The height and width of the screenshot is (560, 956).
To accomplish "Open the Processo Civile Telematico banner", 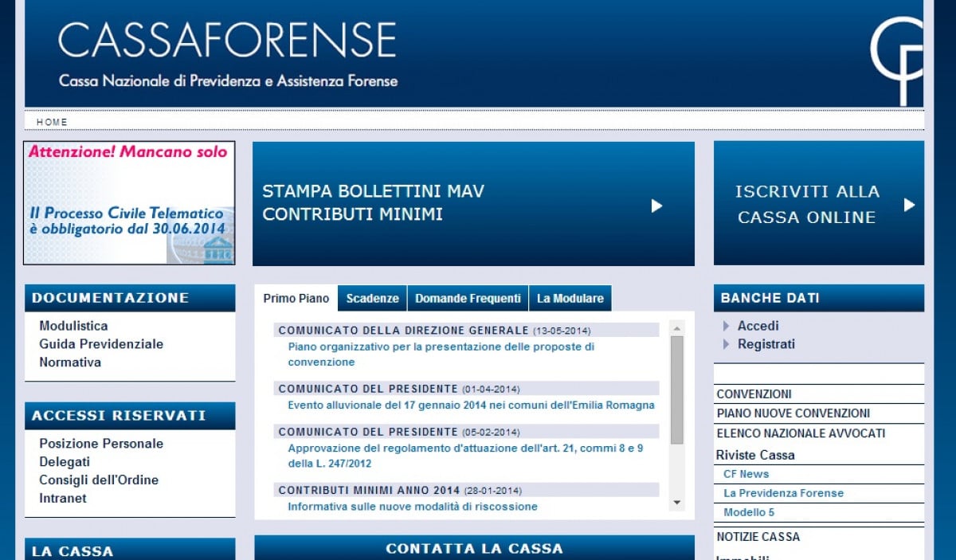I will point(129,203).
